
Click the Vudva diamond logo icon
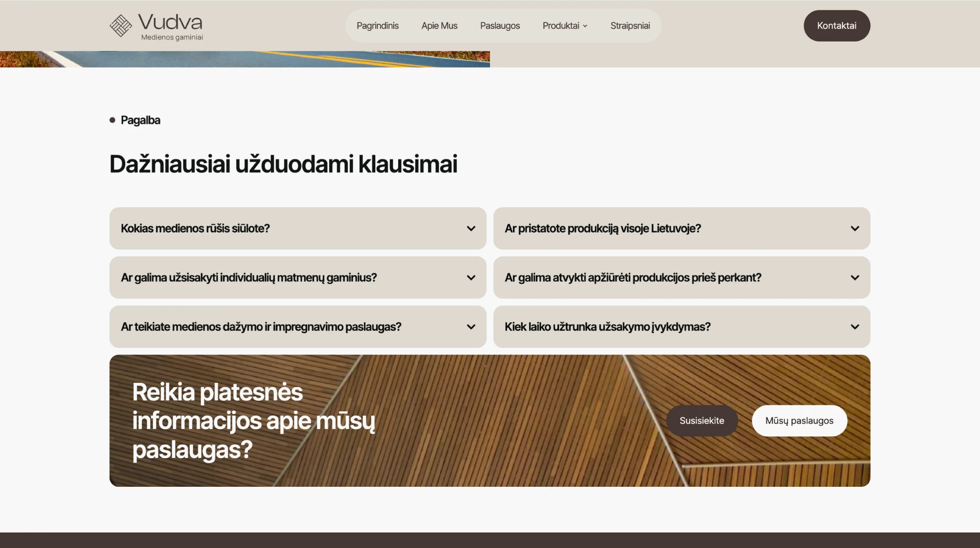point(120,26)
